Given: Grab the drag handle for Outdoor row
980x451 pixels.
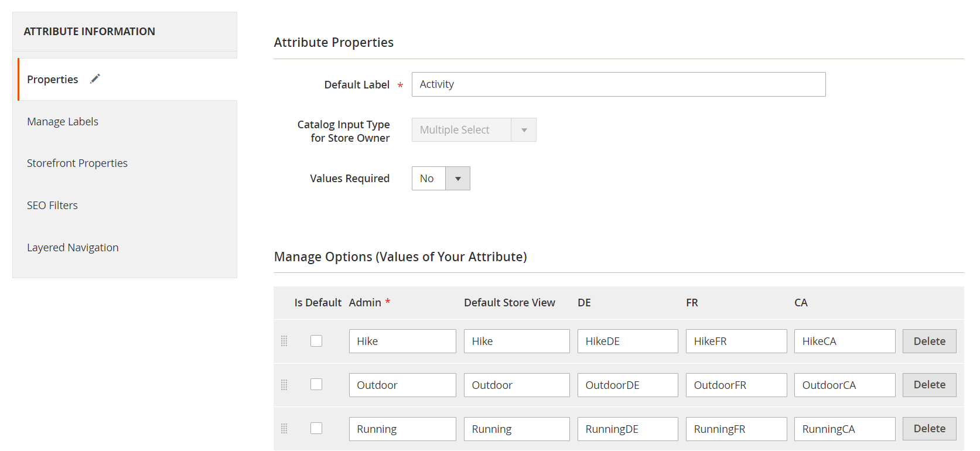Looking at the screenshot, I should tap(284, 385).
